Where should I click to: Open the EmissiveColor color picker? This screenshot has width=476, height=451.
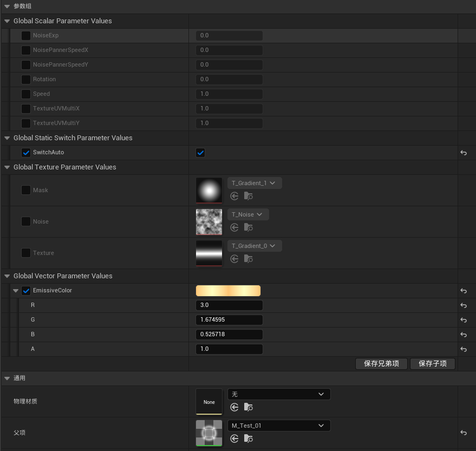point(228,291)
